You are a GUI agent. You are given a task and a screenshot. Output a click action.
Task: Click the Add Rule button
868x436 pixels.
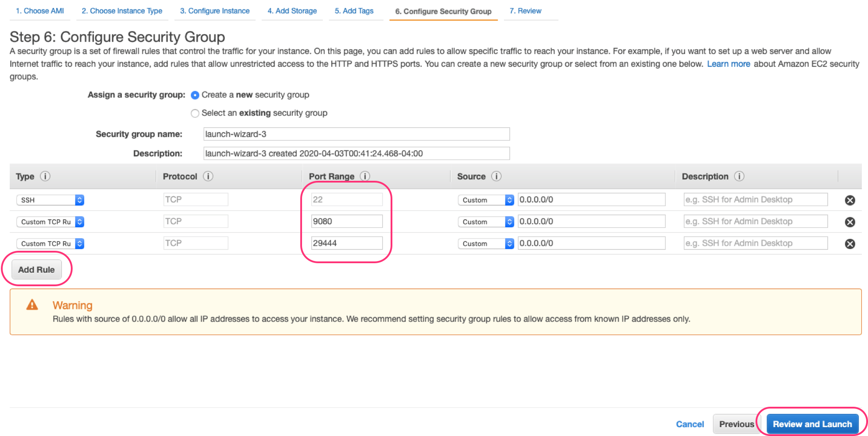36,270
